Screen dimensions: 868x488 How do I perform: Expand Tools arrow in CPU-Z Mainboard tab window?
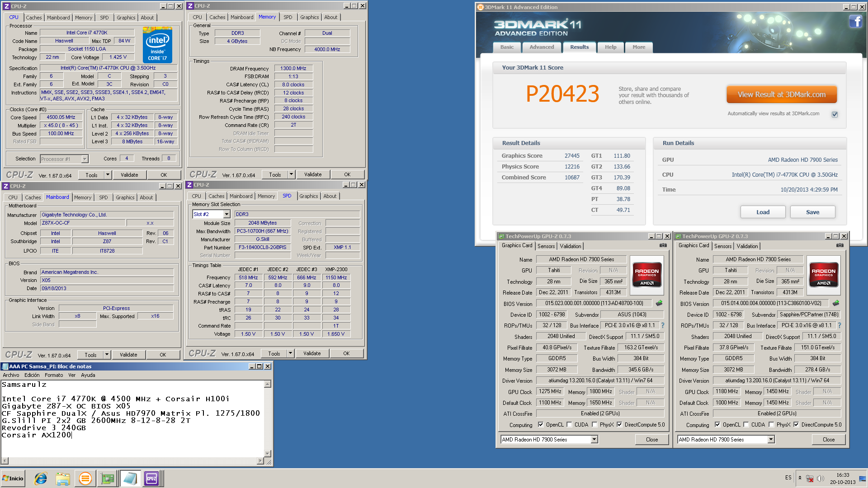(x=107, y=355)
